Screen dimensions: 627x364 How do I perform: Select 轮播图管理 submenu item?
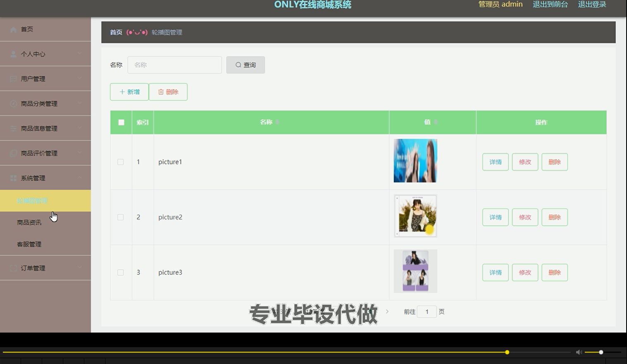[45, 201]
